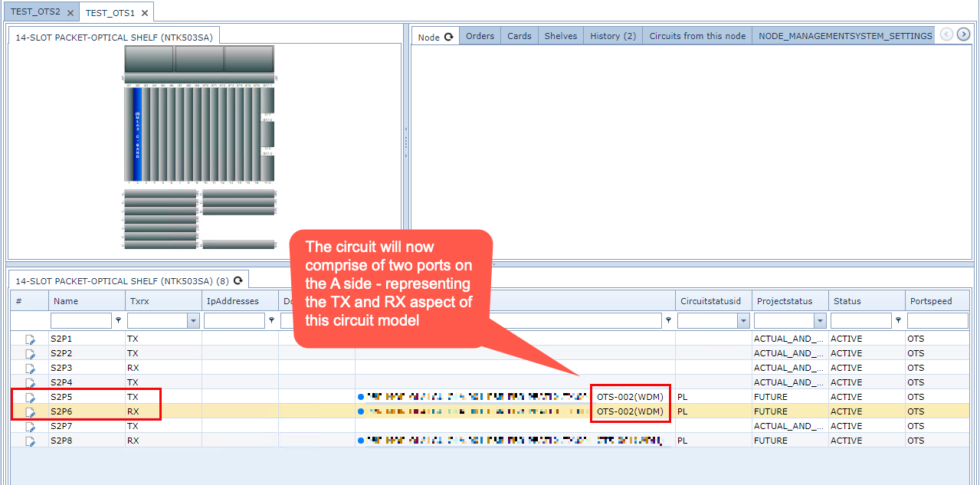Click the edit icon for S2P8 row
The width and height of the screenshot is (980, 485).
click(x=31, y=441)
